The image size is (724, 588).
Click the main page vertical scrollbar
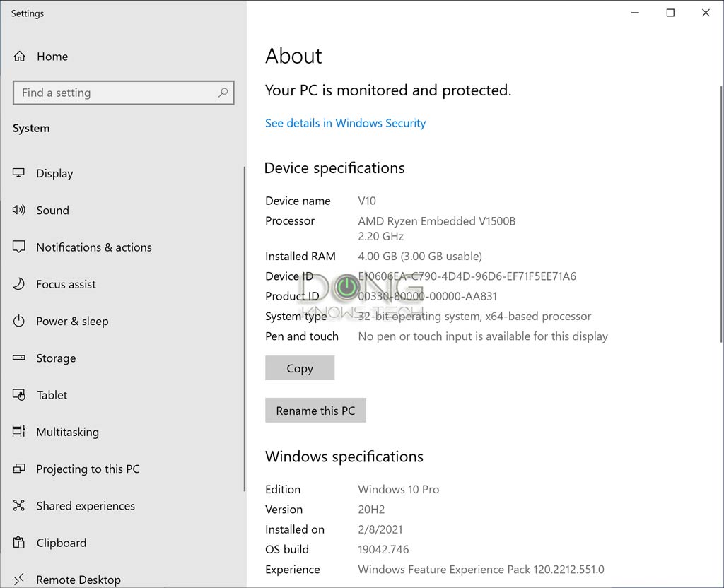(721, 214)
